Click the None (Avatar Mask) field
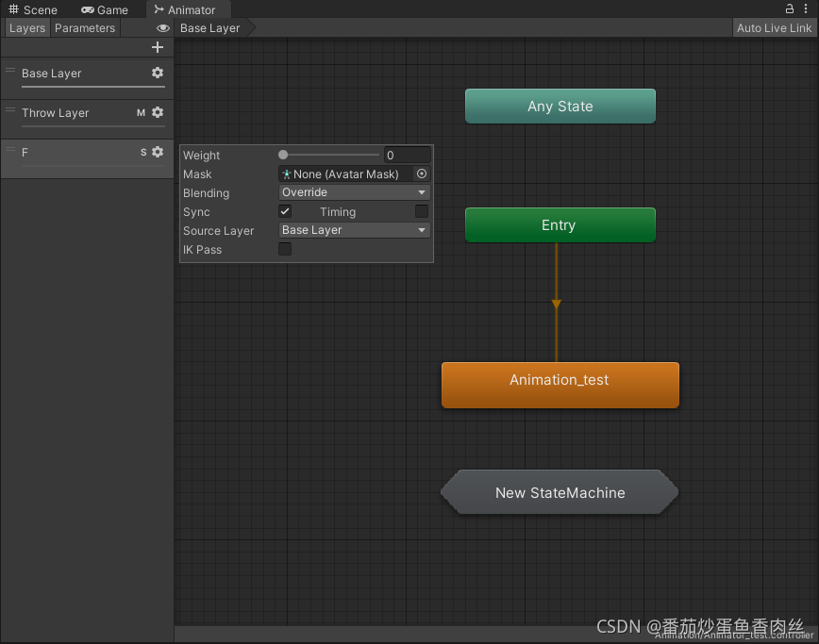Screen dimensions: 819x644 pyautogui.click(x=345, y=173)
